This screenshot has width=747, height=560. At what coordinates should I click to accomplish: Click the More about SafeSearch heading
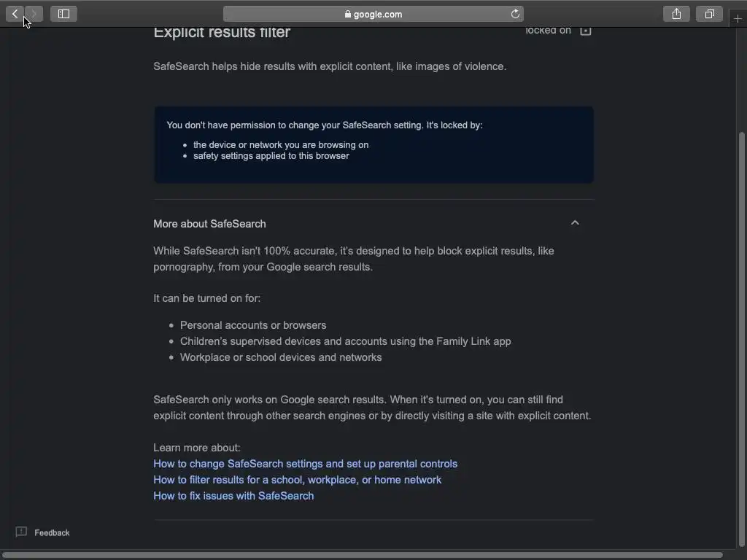coord(209,224)
